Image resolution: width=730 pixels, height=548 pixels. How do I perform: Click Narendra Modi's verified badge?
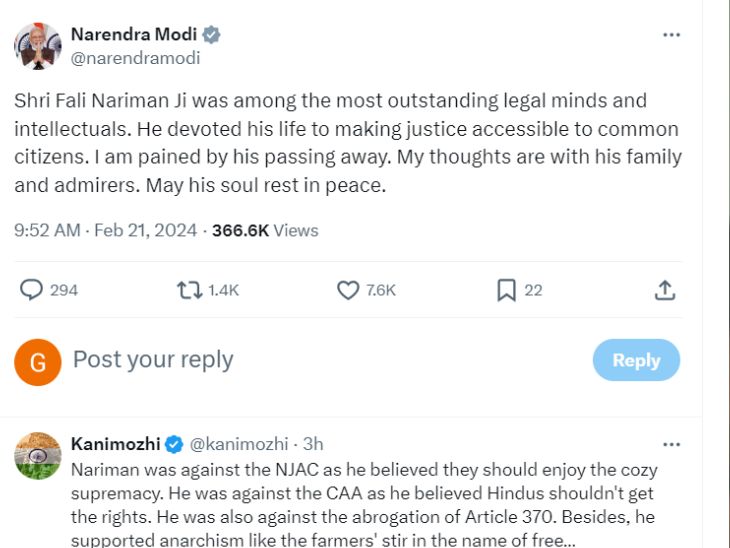[212, 35]
